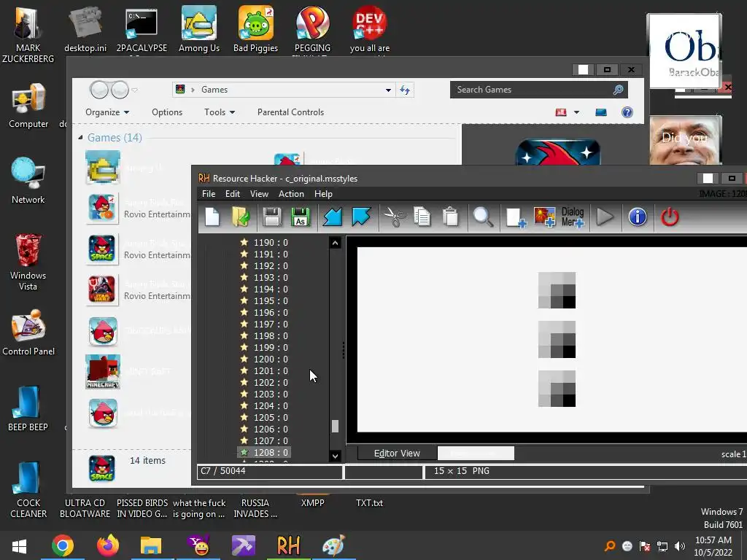
Task: Click the Dialog Merge toolbar icon
Action: click(573, 217)
